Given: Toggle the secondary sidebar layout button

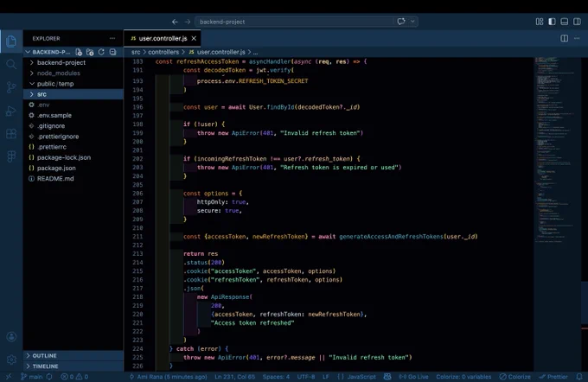Looking at the screenshot, I should pos(577,22).
